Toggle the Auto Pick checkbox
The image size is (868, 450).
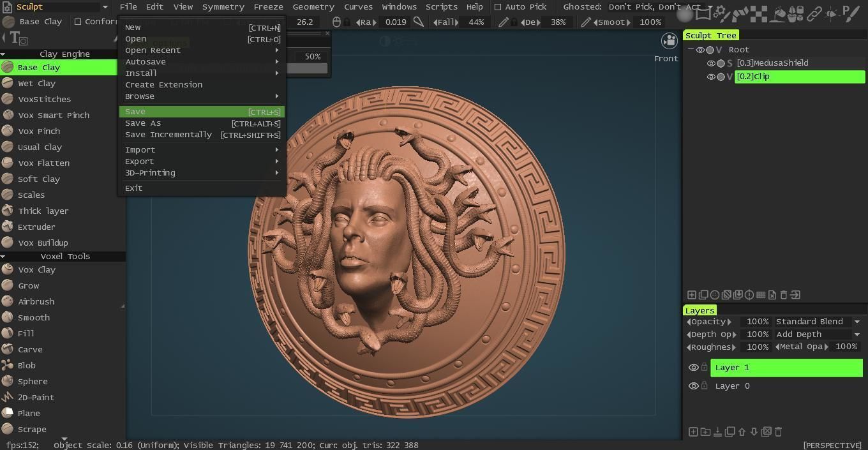(x=498, y=7)
